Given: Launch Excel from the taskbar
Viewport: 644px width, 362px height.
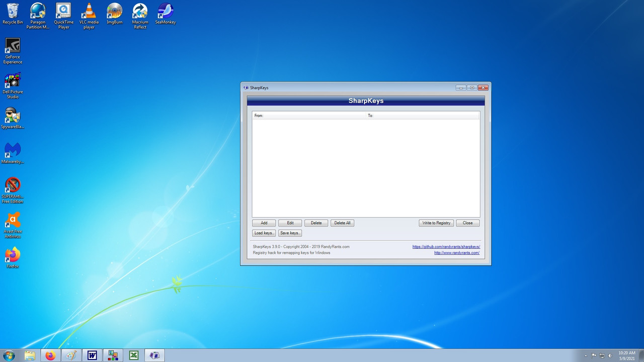Looking at the screenshot, I should coord(133,355).
